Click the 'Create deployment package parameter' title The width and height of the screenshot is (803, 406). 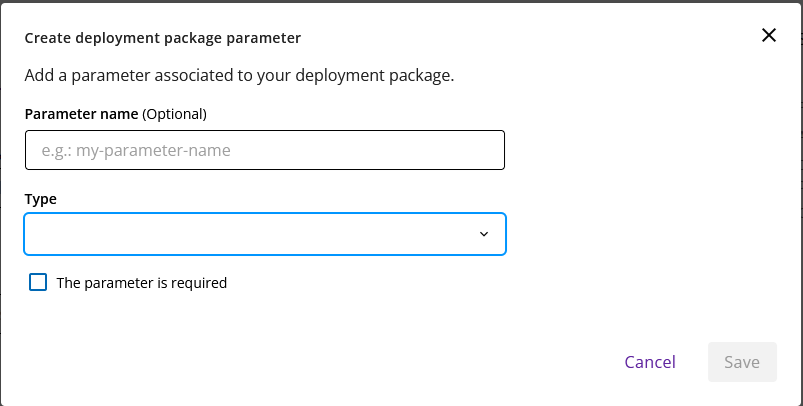163,38
